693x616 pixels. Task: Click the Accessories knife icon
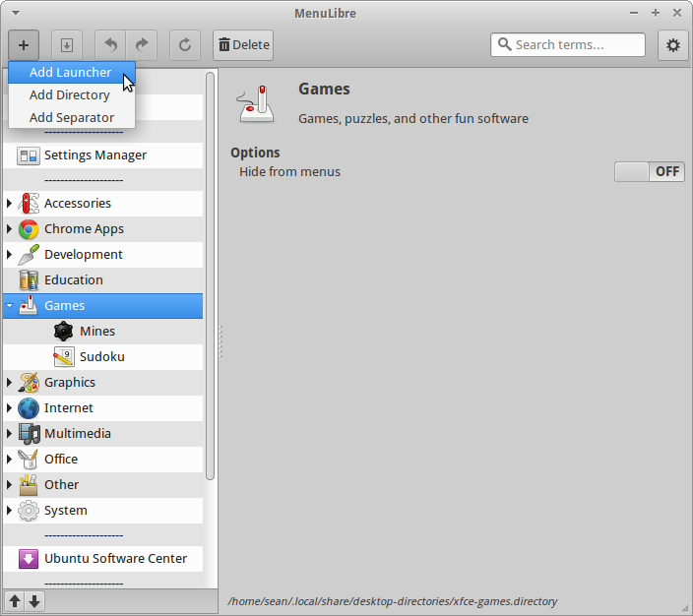pyautogui.click(x=29, y=204)
